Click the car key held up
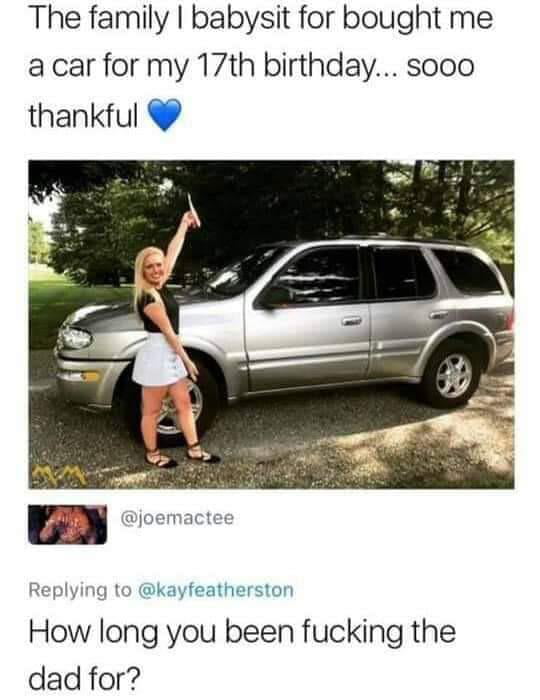The width and height of the screenshot is (540, 700). (193, 210)
